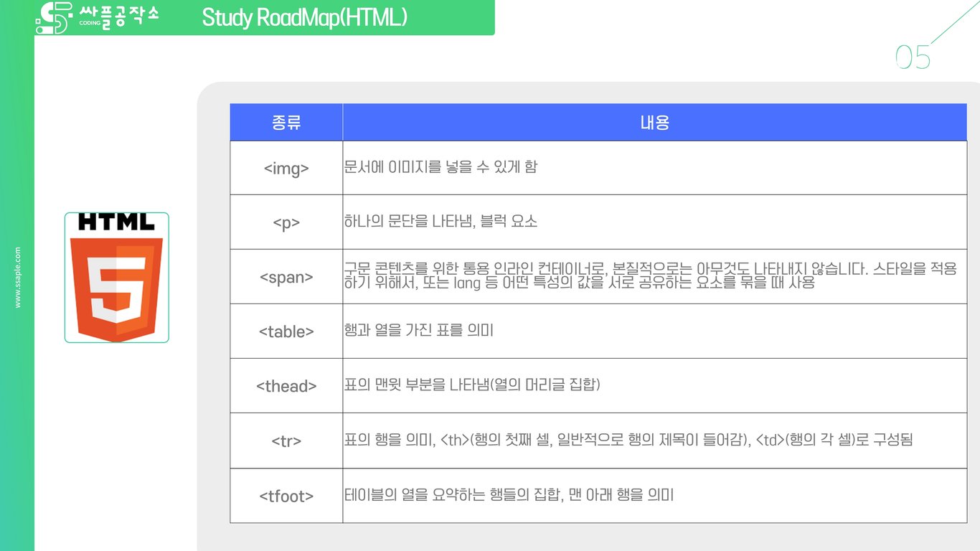The width and height of the screenshot is (980, 551).
Task: Select the <img> tag cell
Action: tap(286, 167)
